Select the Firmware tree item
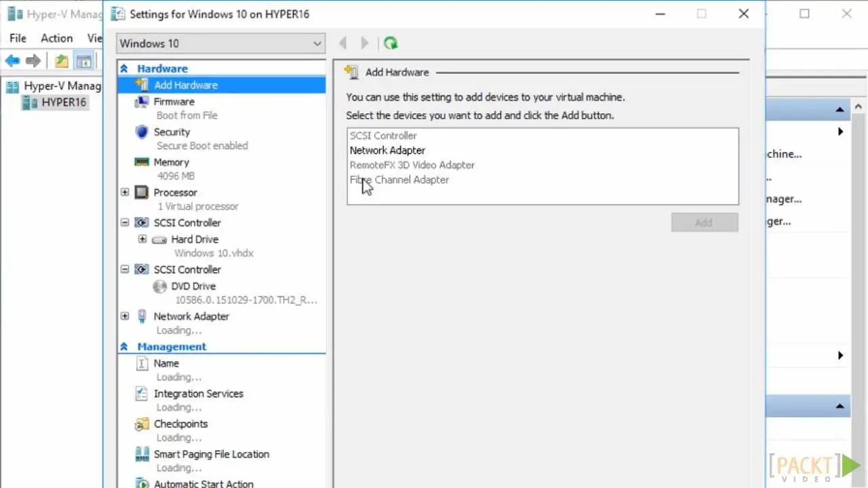 [174, 102]
